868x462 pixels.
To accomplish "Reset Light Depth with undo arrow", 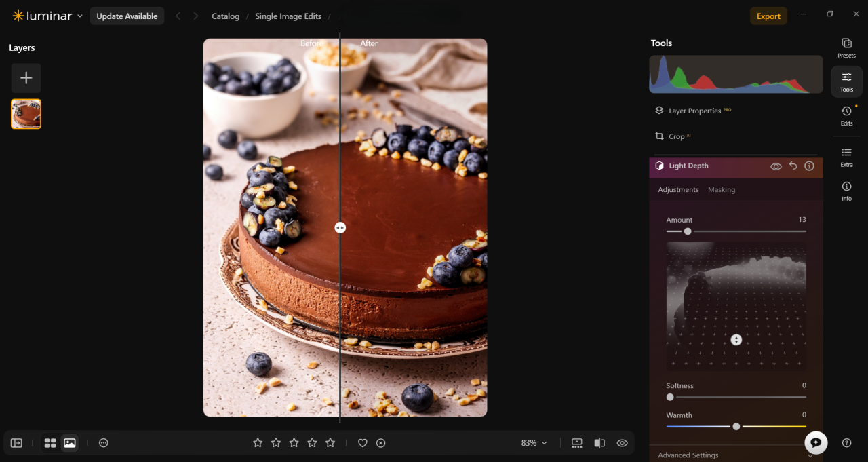I will point(793,166).
